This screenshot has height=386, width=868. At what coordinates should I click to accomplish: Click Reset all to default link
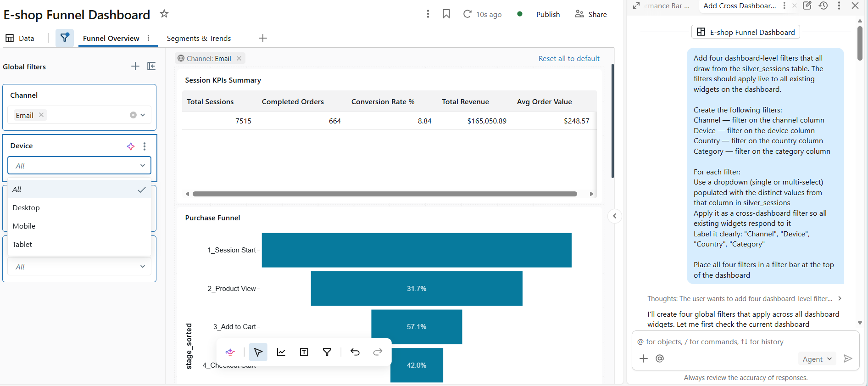569,58
